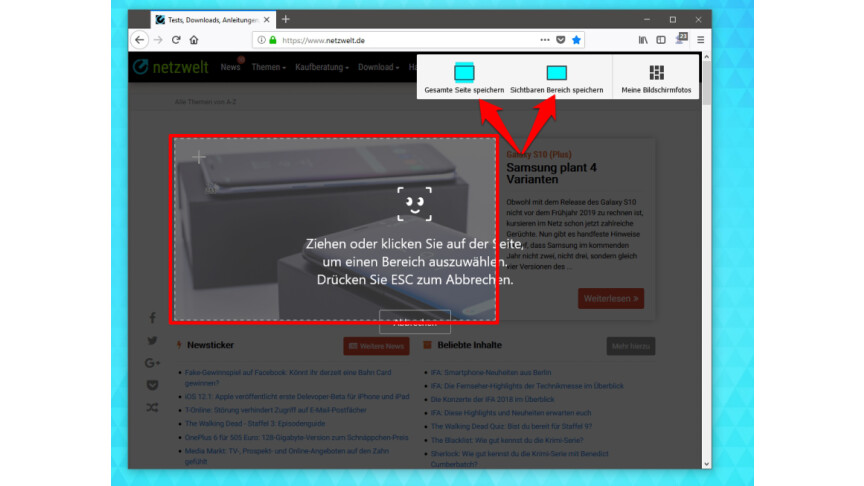This screenshot has width=864, height=486.
Task: Open IFA: Smartphone-Neuheiten aus Berlin
Action: tap(490, 372)
